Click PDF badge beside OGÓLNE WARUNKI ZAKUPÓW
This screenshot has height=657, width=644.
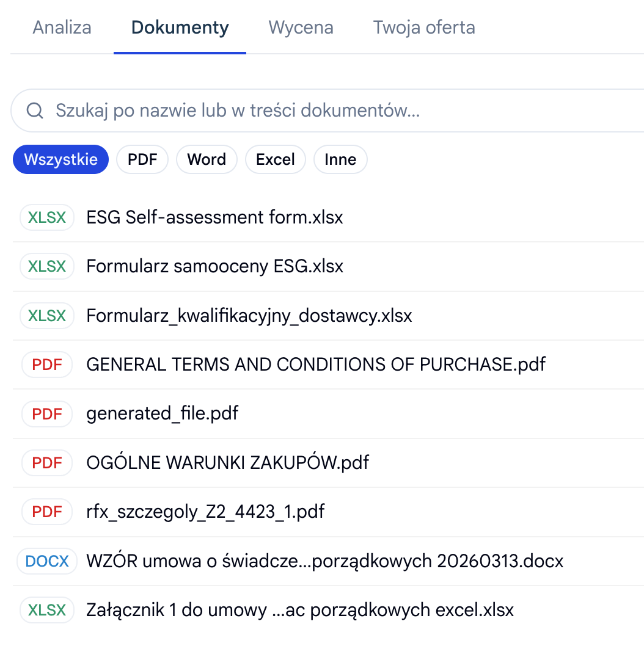(47, 463)
